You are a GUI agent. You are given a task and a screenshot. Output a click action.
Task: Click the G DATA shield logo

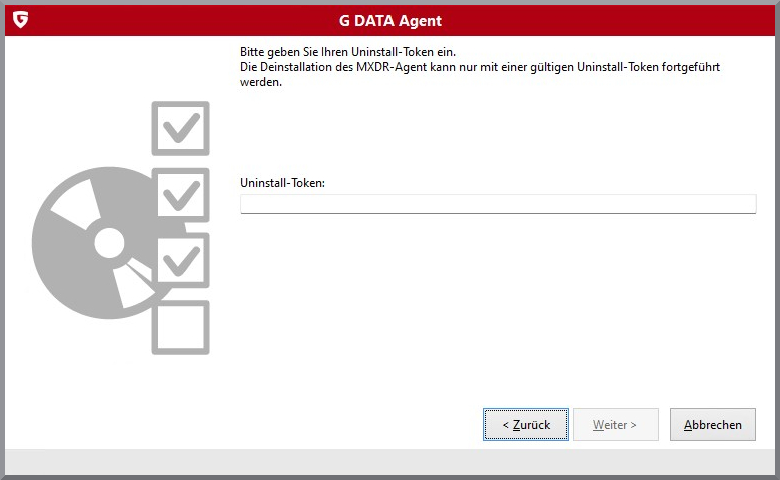(20, 20)
